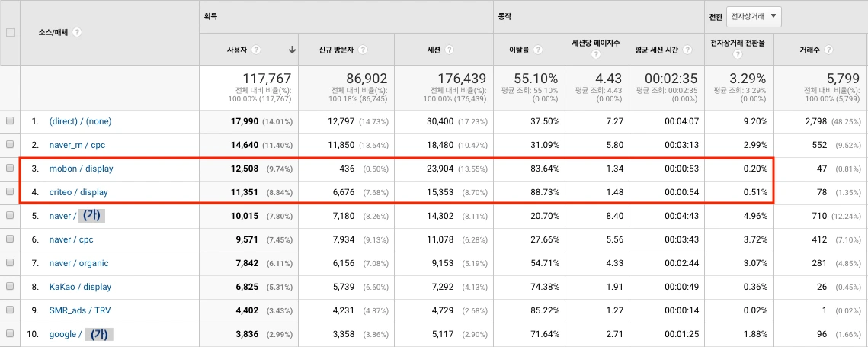The height and width of the screenshot is (347, 868).
Task: Tick the checkbox for SMR_ads / TRV
Action: click(9, 310)
